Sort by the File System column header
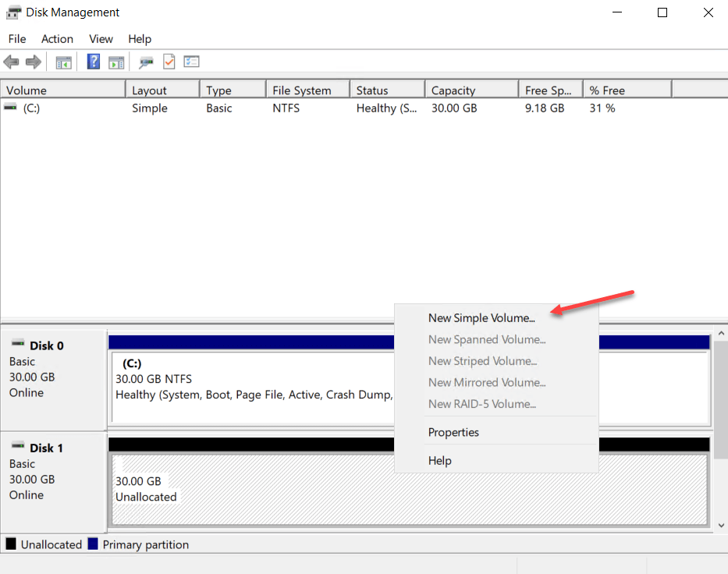The height and width of the screenshot is (574, 728). [x=307, y=90]
